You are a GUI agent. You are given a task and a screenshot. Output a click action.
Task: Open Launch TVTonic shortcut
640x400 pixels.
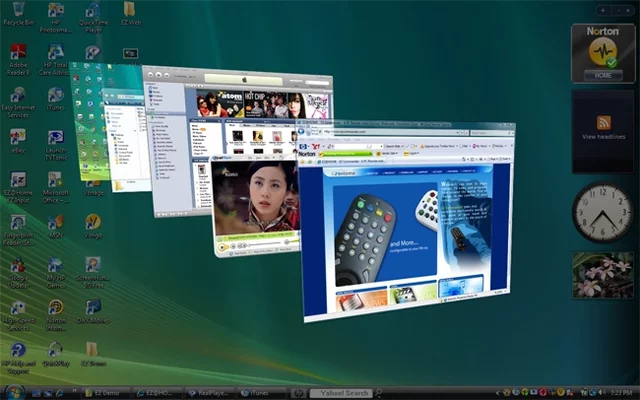point(56,145)
